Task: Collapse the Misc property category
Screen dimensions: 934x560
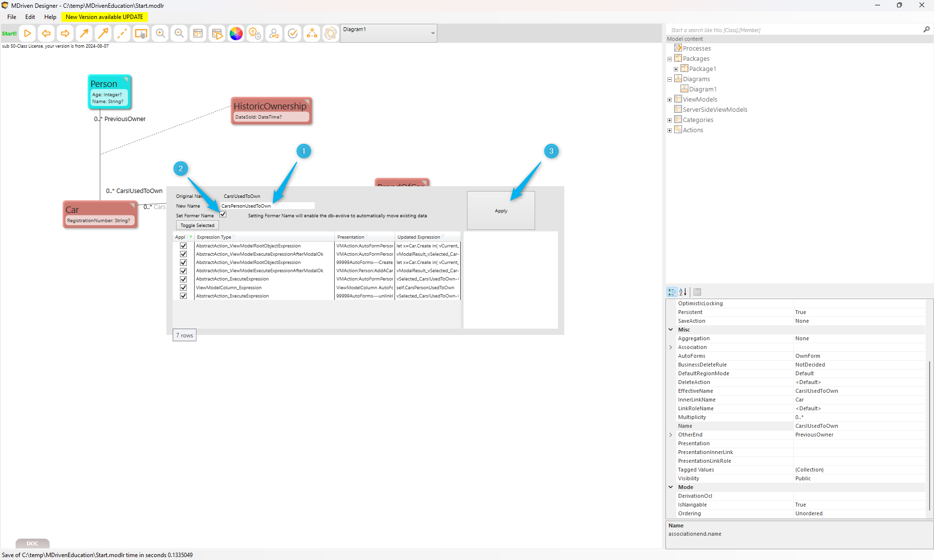Action: 671,330
